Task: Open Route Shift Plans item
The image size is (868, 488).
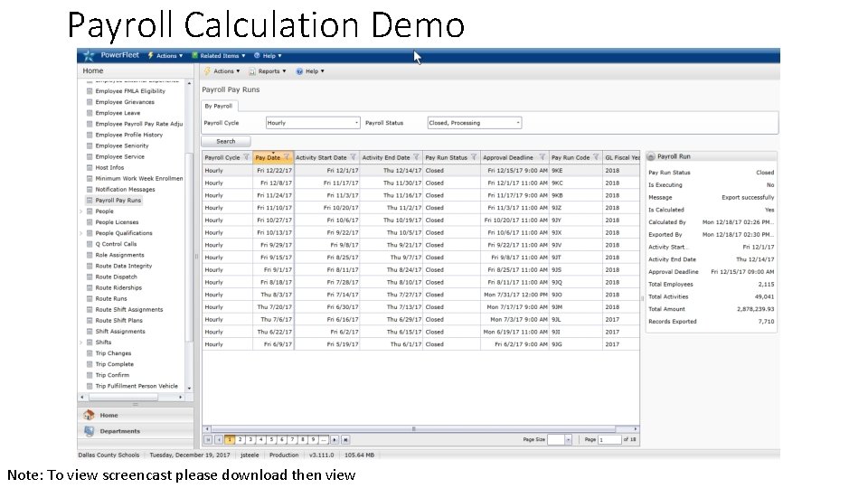Action: [x=119, y=320]
